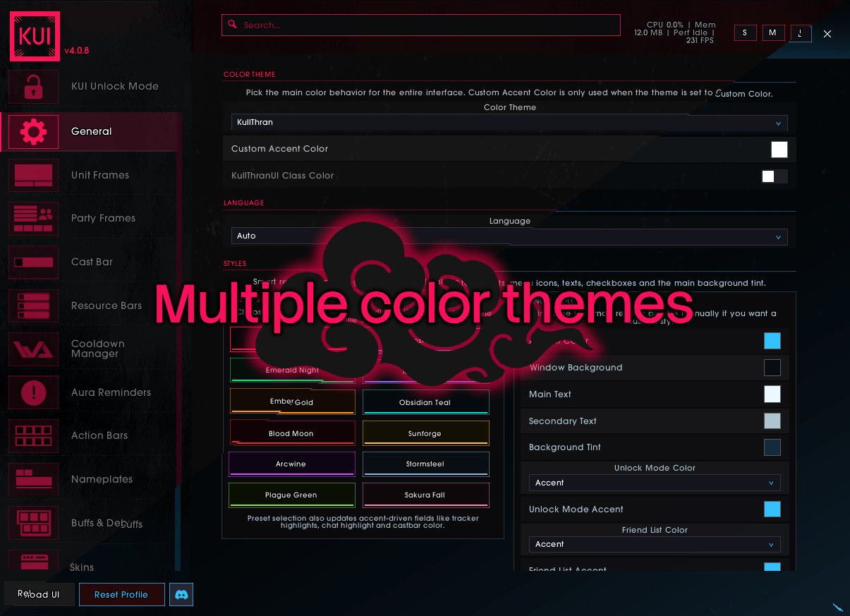Open the Background Tint color swatch
This screenshot has width=850, height=616.
(772, 447)
